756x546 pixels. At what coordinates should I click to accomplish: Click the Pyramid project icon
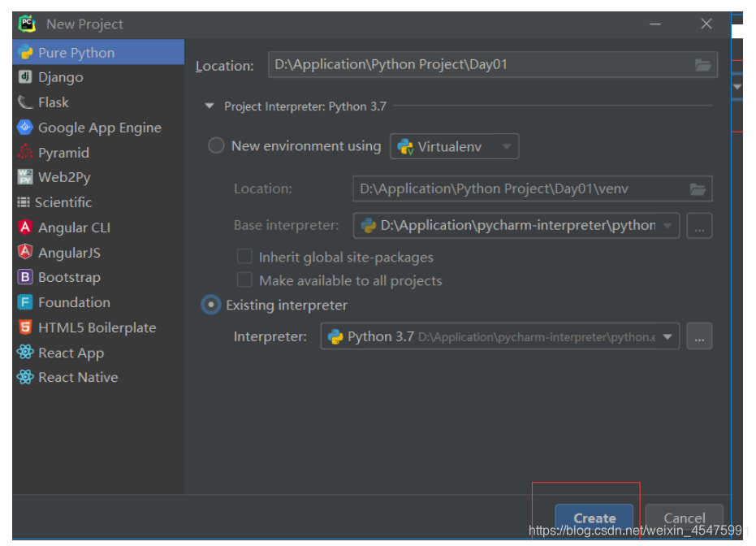[25, 153]
